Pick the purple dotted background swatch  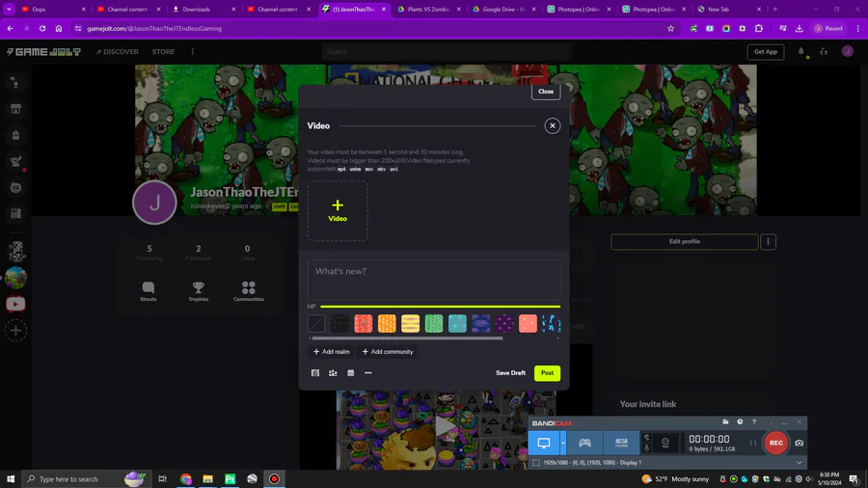click(x=504, y=323)
